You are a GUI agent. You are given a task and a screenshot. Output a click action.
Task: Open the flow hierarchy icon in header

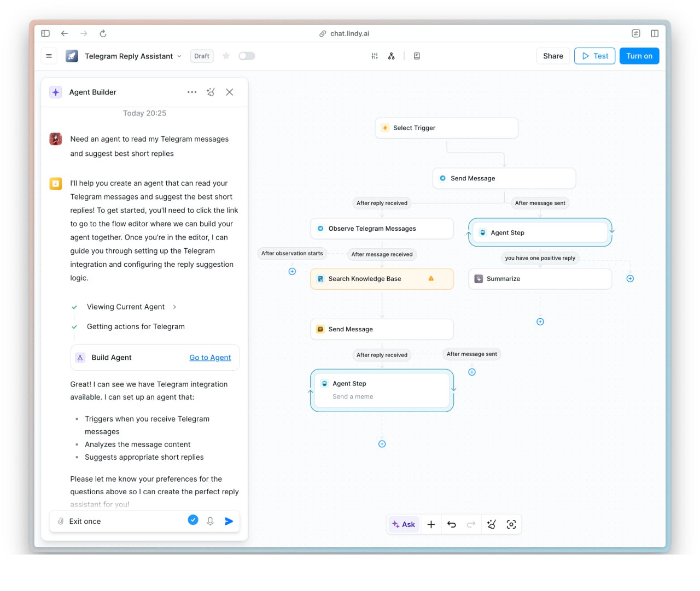[x=392, y=56]
